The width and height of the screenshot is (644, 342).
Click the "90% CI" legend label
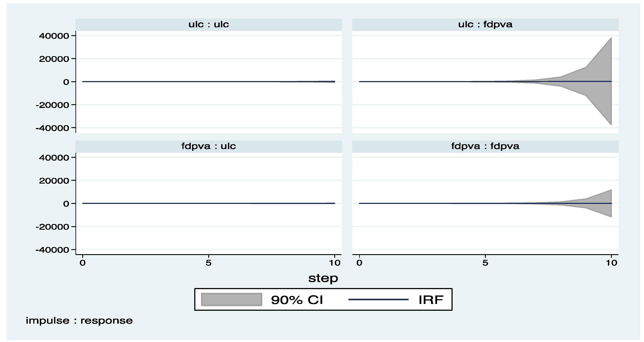297,300
